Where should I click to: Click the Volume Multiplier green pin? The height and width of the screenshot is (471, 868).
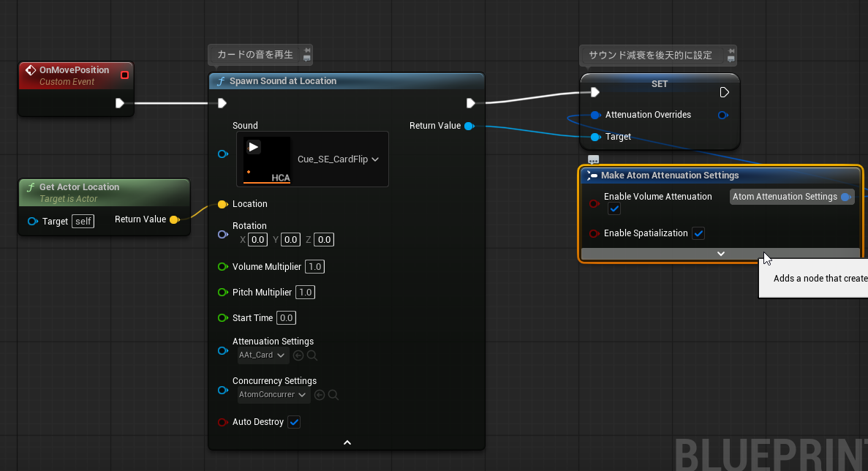223,267
